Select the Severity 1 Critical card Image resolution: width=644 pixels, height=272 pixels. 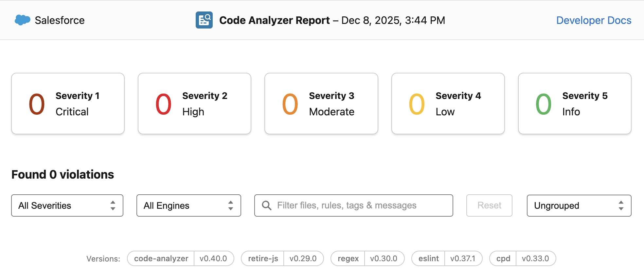(x=68, y=104)
